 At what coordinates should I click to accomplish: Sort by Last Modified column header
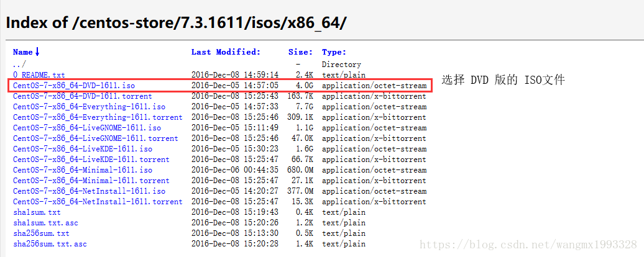[226, 52]
